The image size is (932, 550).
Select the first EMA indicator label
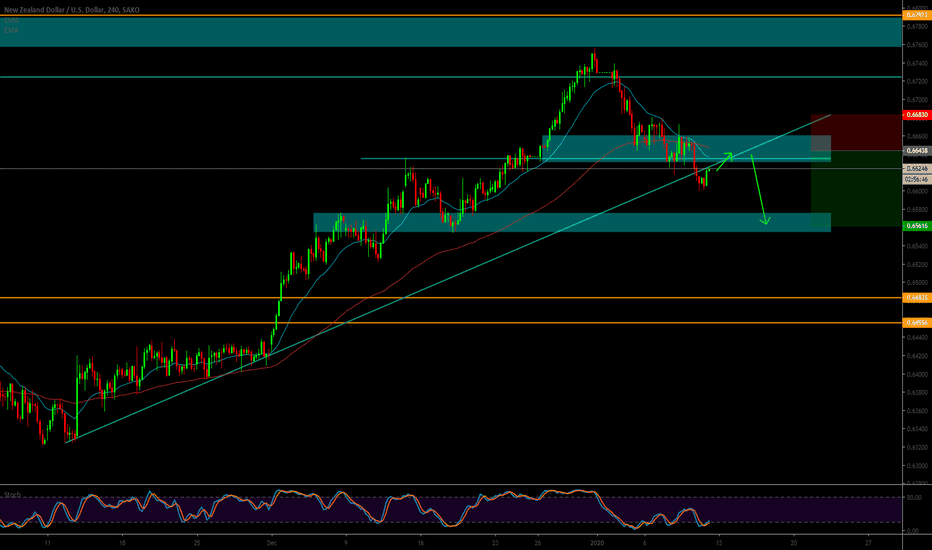[x=12, y=22]
